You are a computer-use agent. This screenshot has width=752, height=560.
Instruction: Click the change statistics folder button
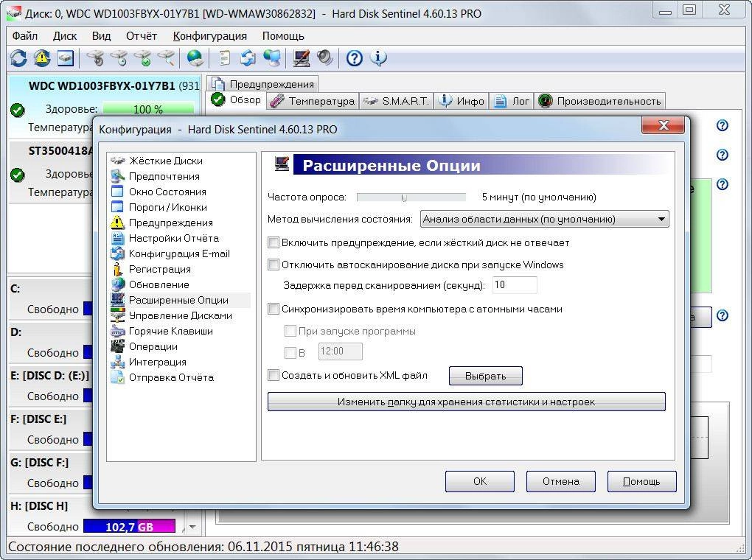(x=466, y=402)
